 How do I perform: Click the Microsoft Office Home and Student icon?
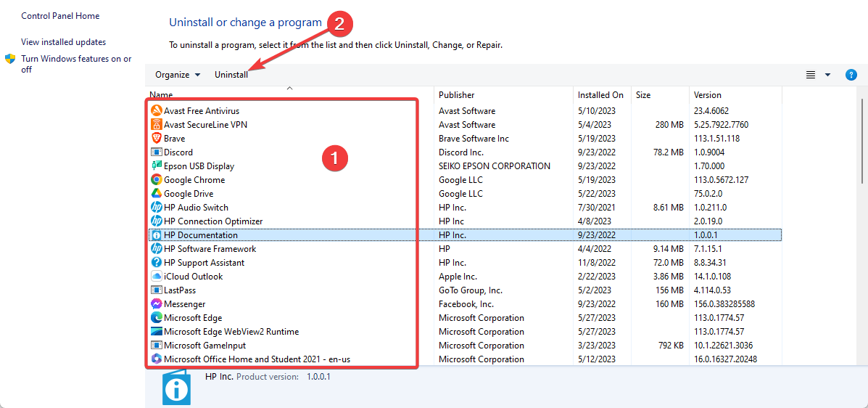(x=156, y=359)
